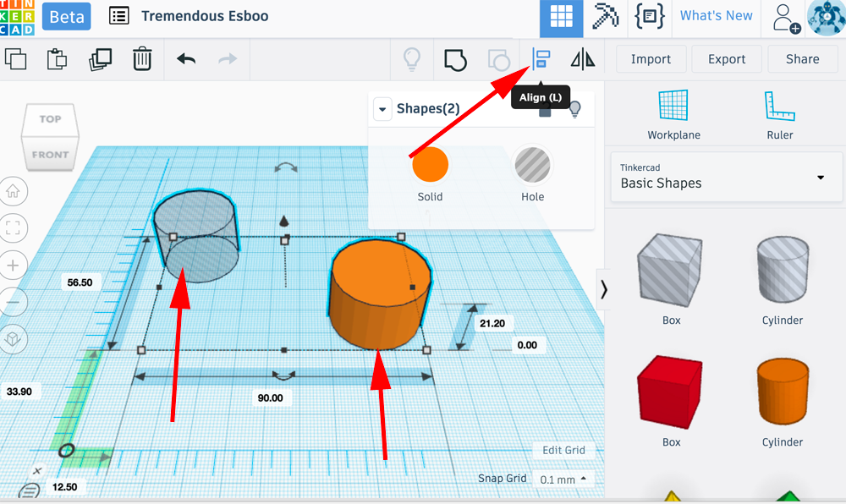
Task: Open What's New
Action: pyautogui.click(x=716, y=15)
